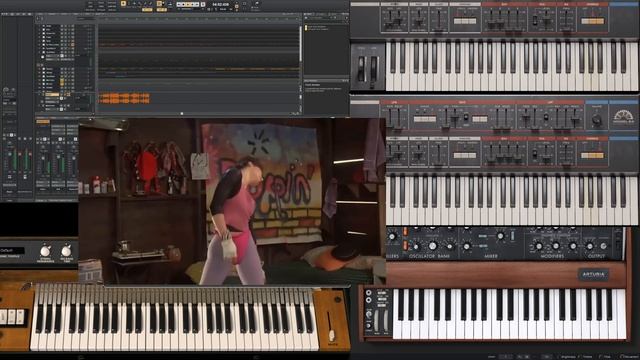Toggle the lower Mixer switch on the Mini synth
The width and height of the screenshot is (640, 360).
pyautogui.click(x=482, y=246)
